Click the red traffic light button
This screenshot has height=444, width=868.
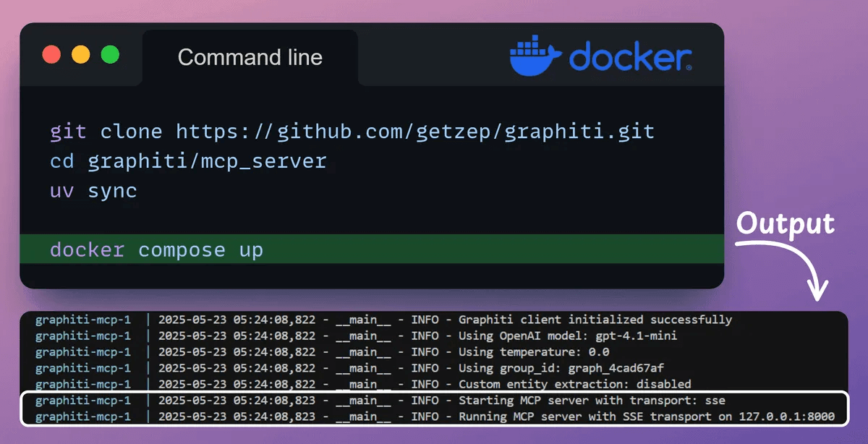(x=51, y=54)
